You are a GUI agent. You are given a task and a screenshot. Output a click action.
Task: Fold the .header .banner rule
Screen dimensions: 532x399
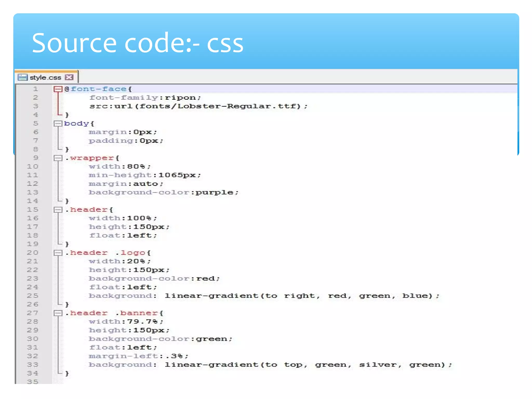(x=58, y=313)
